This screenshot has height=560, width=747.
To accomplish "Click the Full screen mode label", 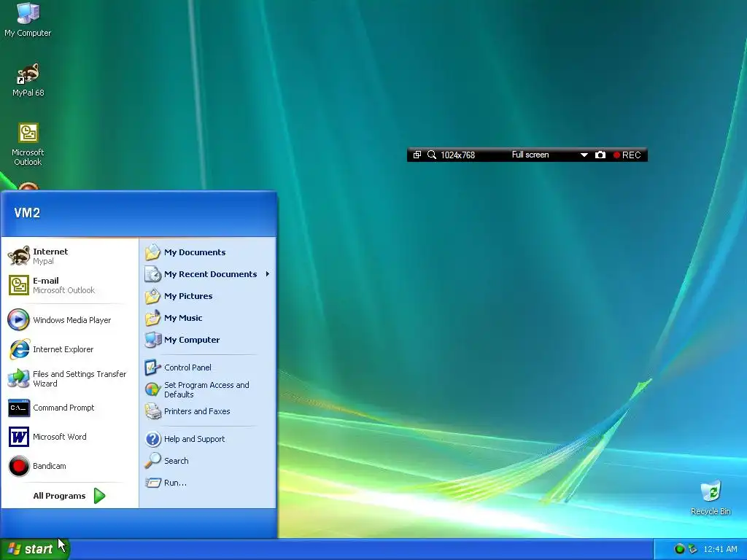I will [530, 155].
